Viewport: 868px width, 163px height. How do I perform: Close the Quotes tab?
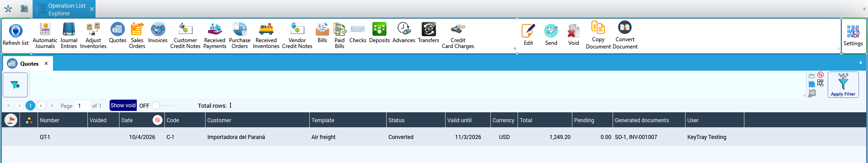[46, 64]
